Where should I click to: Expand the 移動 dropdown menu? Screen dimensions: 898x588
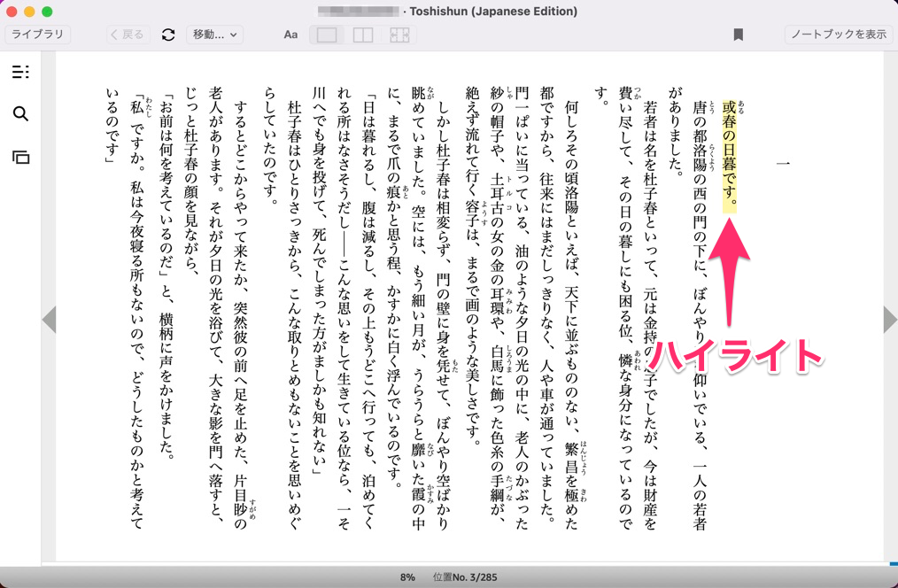coord(214,35)
